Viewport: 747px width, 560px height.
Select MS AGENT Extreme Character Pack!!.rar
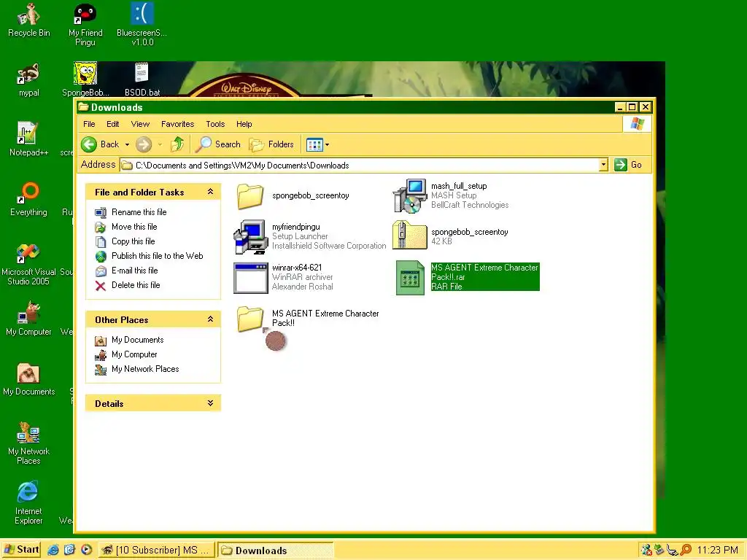(468, 277)
